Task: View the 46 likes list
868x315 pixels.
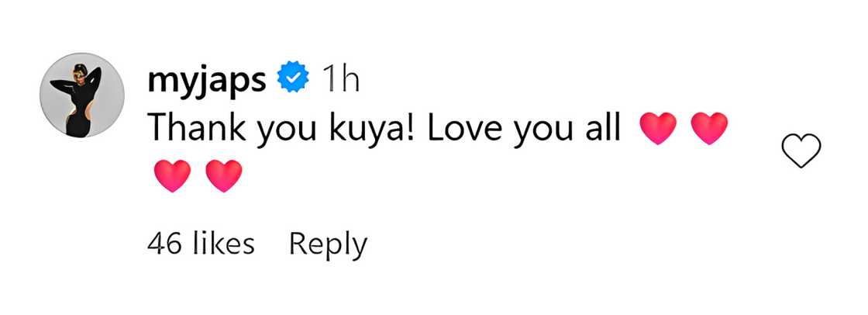Action: (x=201, y=244)
